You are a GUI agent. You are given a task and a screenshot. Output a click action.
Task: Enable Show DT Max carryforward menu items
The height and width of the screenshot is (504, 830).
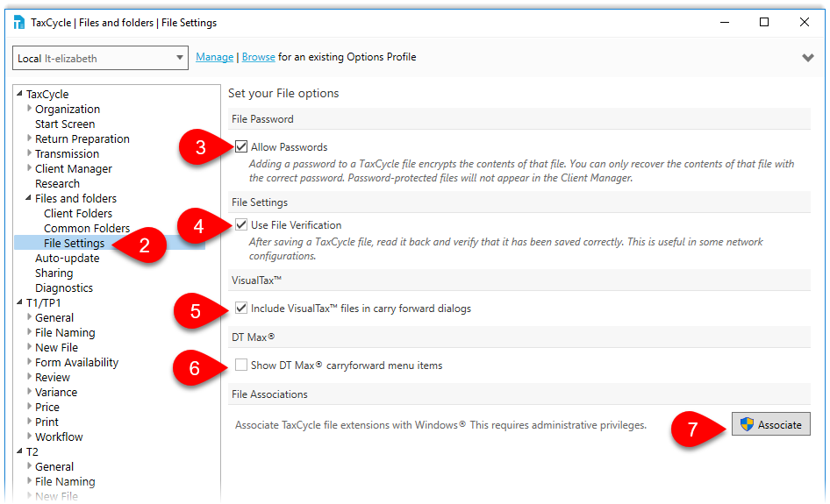(241, 365)
